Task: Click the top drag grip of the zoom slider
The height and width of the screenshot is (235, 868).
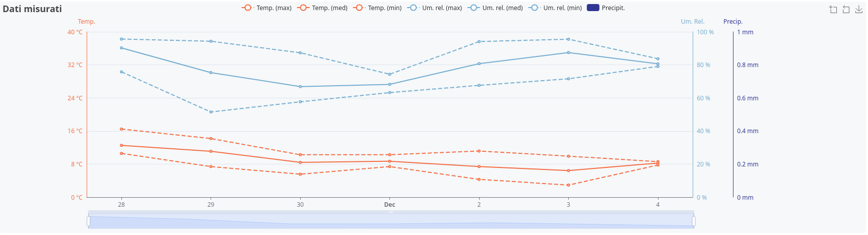Action: coord(391,212)
